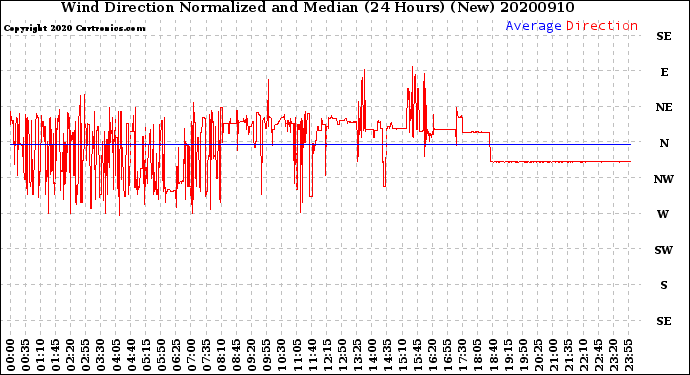Click the bottom 'SE' y-axis label
The image size is (690, 375).
click(x=664, y=321)
